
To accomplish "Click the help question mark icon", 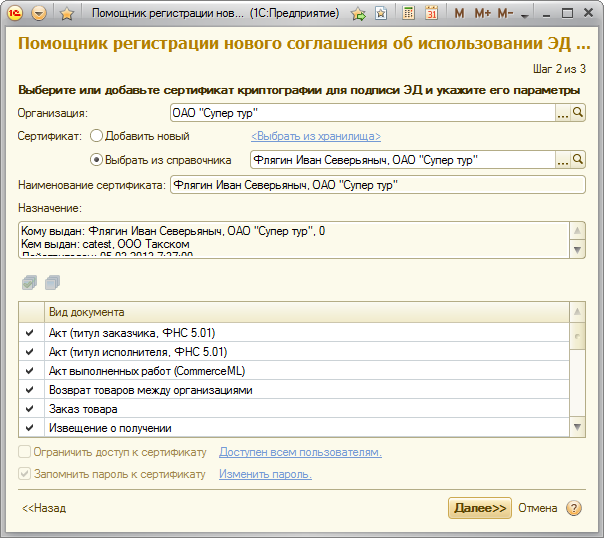I will 573,508.
